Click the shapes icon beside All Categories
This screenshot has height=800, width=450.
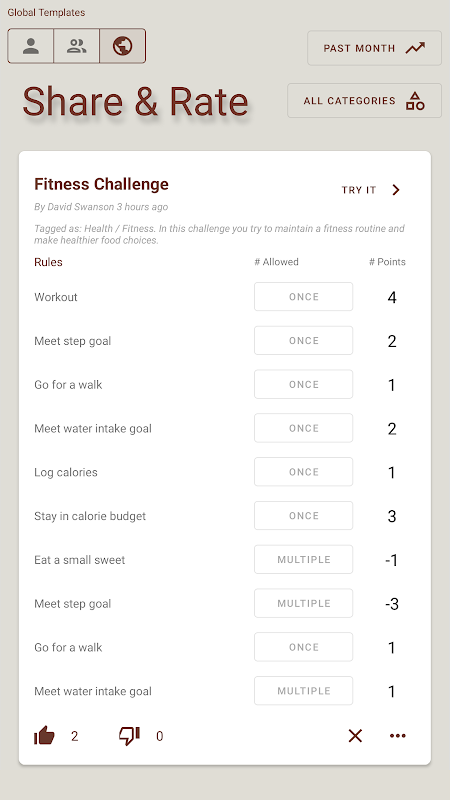pos(415,101)
